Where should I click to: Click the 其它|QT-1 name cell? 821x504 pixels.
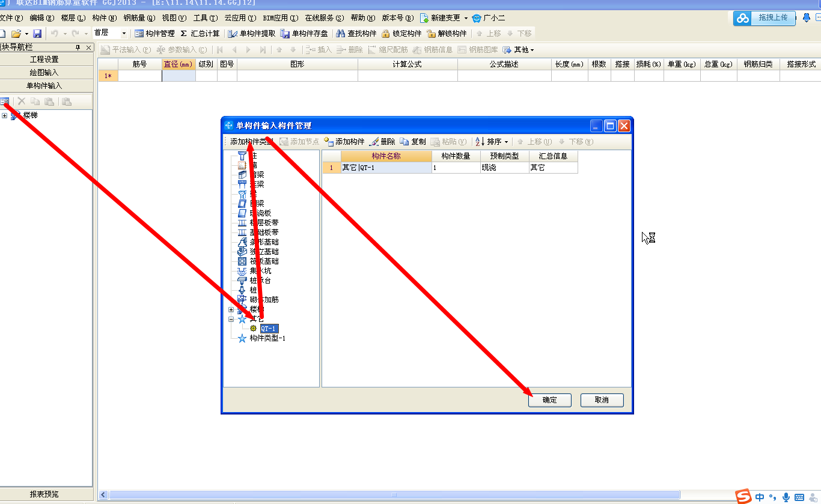[386, 168]
